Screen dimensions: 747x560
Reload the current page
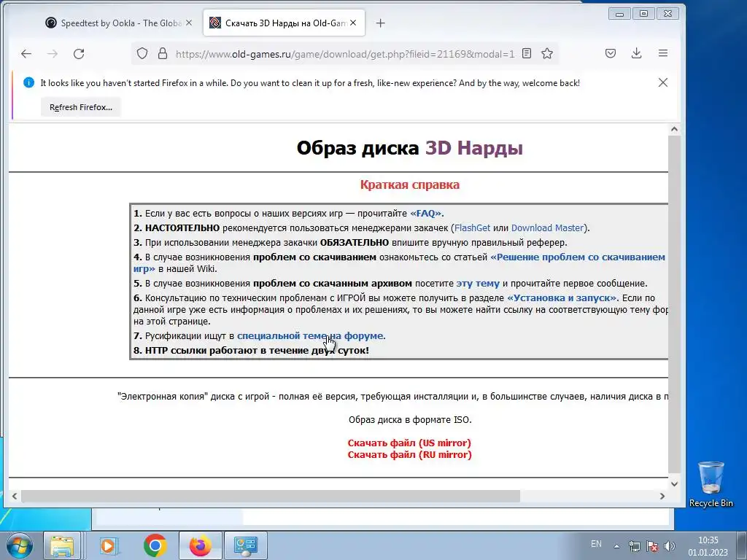(79, 54)
